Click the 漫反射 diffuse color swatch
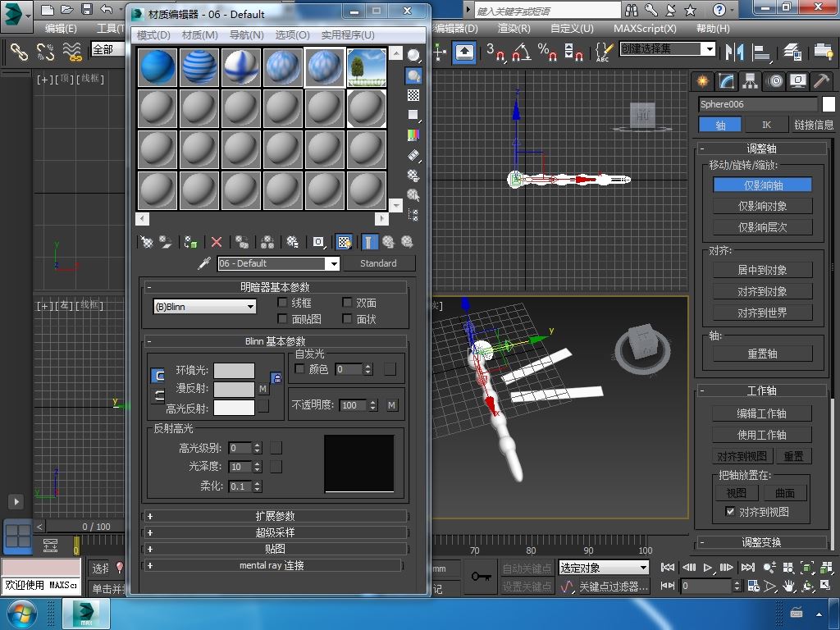This screenshot has height=630, width=840. point(234,389)
